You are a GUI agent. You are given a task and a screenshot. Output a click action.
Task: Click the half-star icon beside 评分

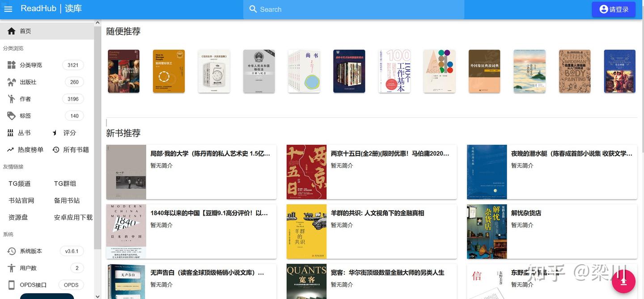(x=55, y=133)
